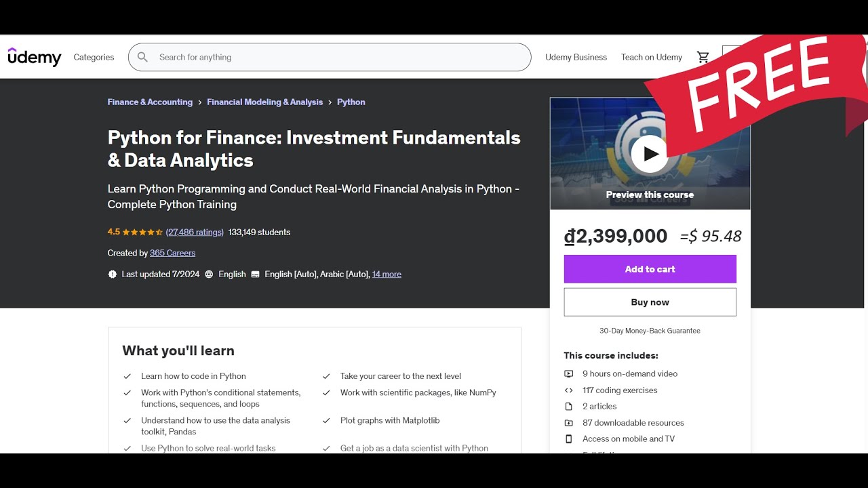The height and width of the screenshot is (488, 868).
Task: Click the Last updated 7/2024 text
Action: coord(161,274)
